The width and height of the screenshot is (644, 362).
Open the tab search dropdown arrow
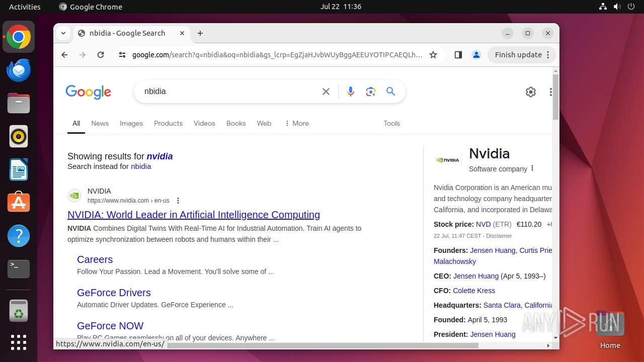[63, 33]
